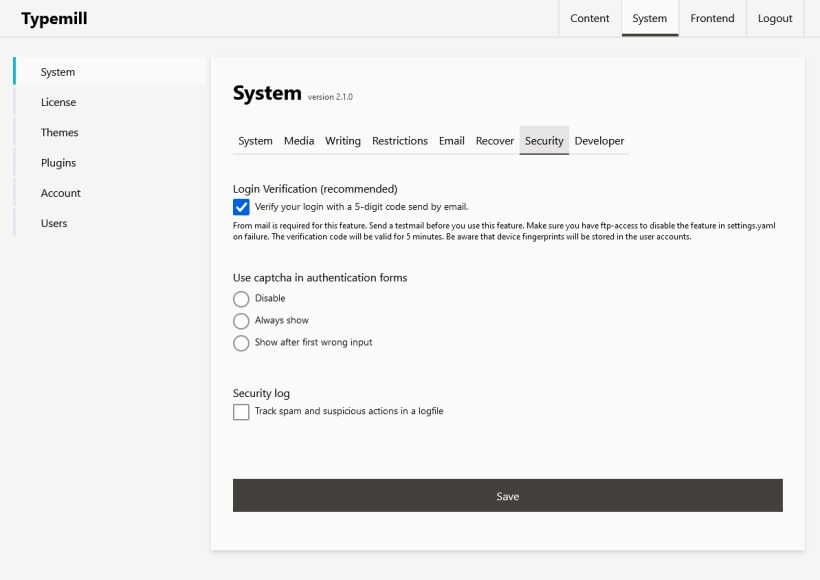Open the Content top navigation item
The height and width of the screenshot is (580, 820).
click(589, 18)
